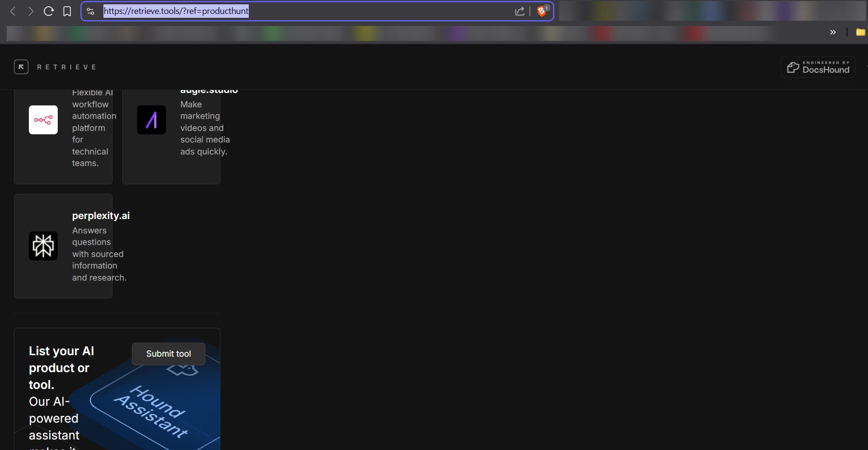
Task: Click the augie.studio title
Action: coord(209,90)
